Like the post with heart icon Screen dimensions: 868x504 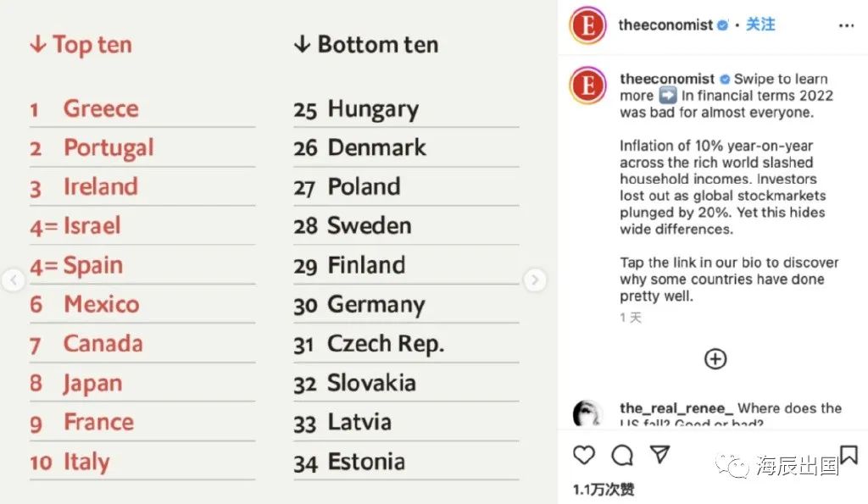[x=583, y=456]
